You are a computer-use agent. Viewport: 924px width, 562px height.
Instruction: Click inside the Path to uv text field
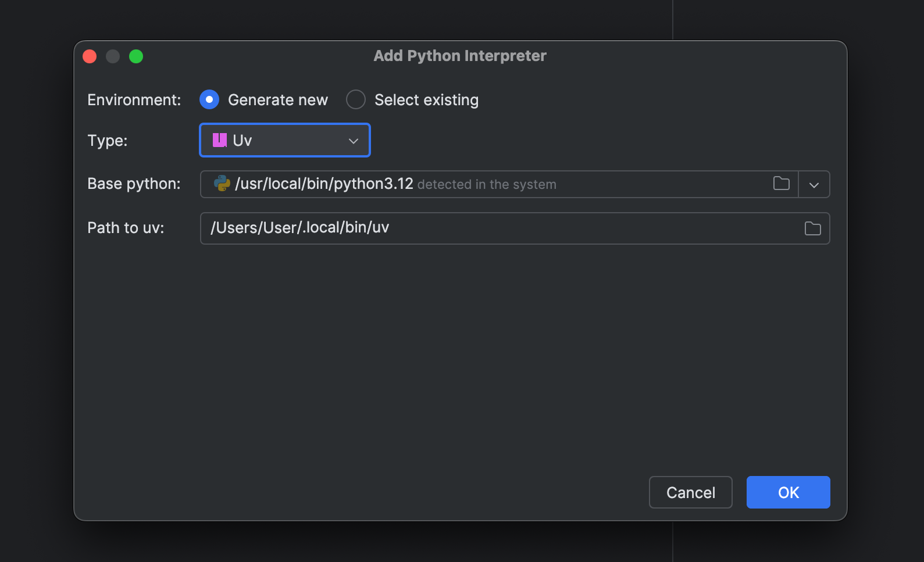[500, 228]
